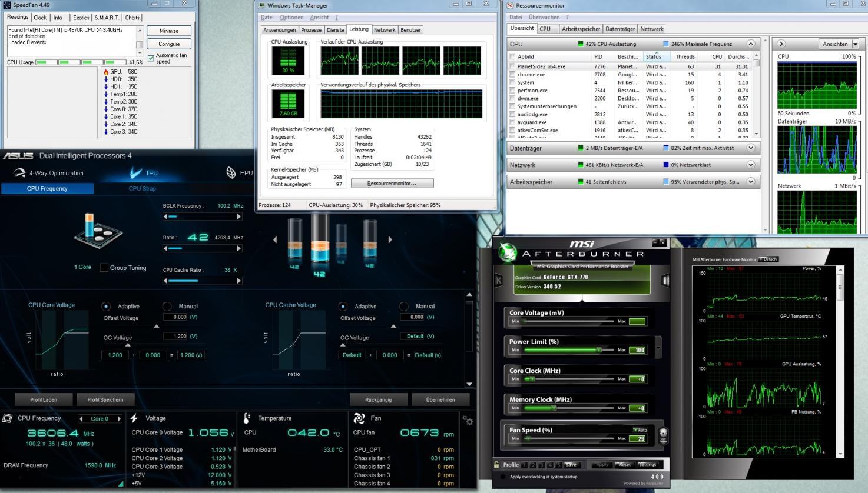Select Adaptive for CPU Cache Voltage
Image resolution: width=868 pixels, height=493 pixels.
coord(343,307)
